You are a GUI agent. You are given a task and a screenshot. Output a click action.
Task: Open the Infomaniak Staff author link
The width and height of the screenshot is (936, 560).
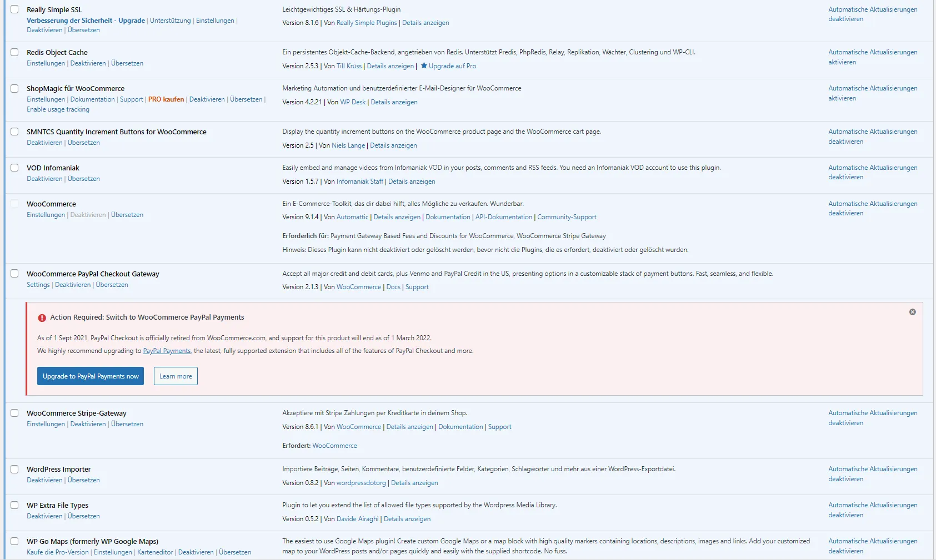click(360, 181)
